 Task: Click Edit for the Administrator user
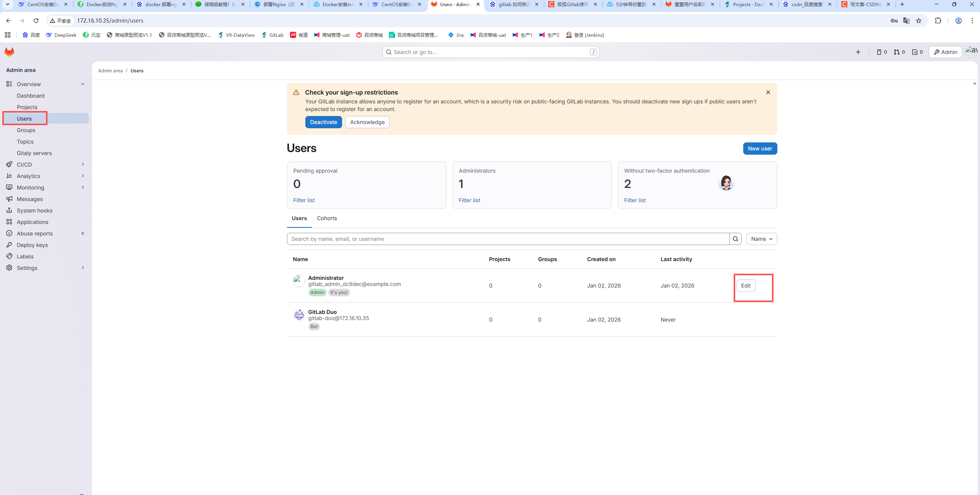pos(746,286)
